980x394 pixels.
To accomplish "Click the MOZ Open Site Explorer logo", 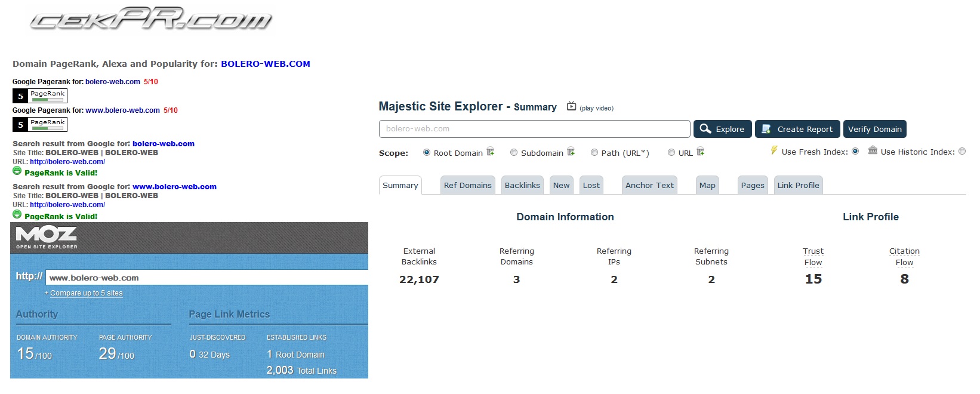I will click(x=47, y=237).
